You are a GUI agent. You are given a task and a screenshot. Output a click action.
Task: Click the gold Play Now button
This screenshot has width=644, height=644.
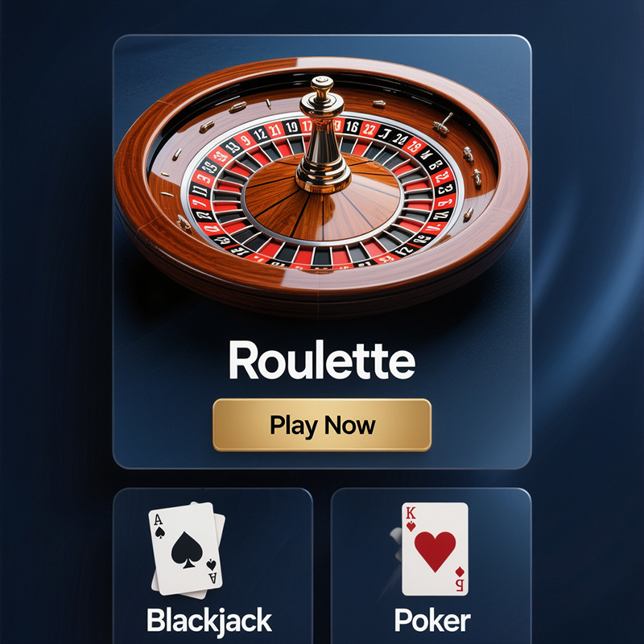click(x=322, y=425)
